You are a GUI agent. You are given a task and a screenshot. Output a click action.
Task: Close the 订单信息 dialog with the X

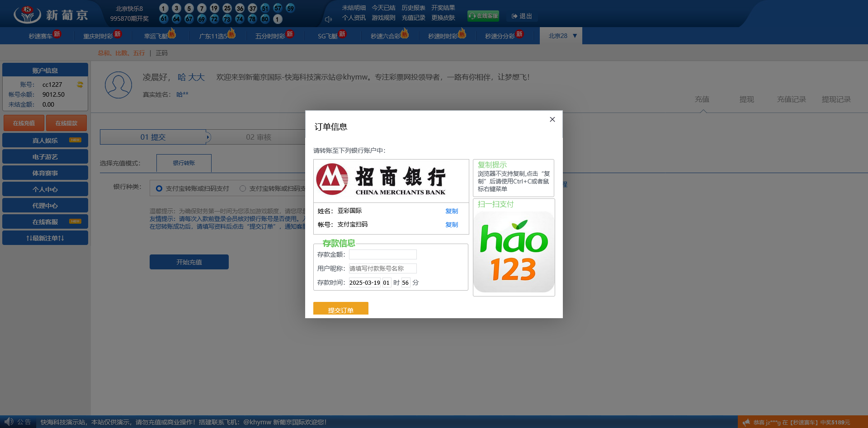552,119
